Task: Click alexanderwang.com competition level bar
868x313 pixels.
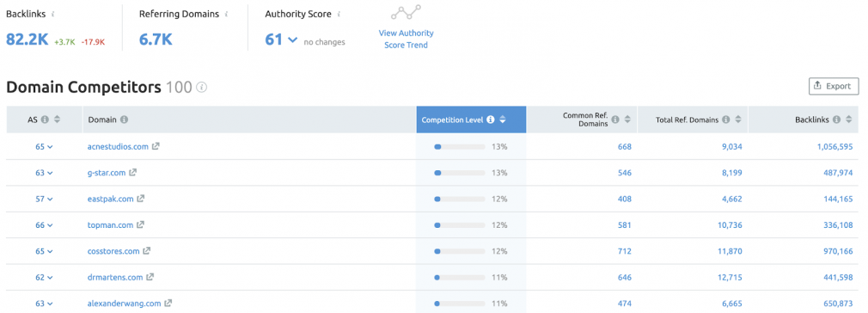Action: (460, 303)
